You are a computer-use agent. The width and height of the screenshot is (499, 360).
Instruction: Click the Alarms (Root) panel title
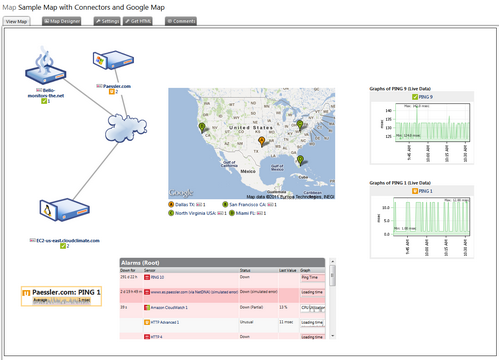coord(140,263)
